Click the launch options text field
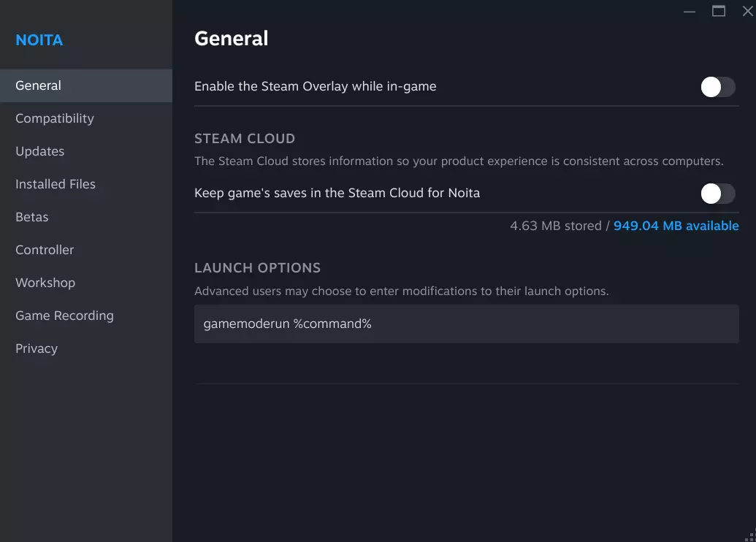 click(466, 324)
